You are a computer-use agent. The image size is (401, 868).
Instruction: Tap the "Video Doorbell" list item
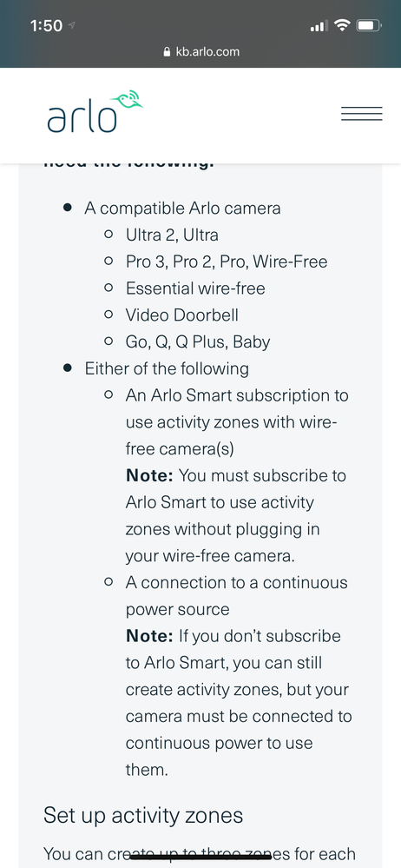tap(182, 315)
